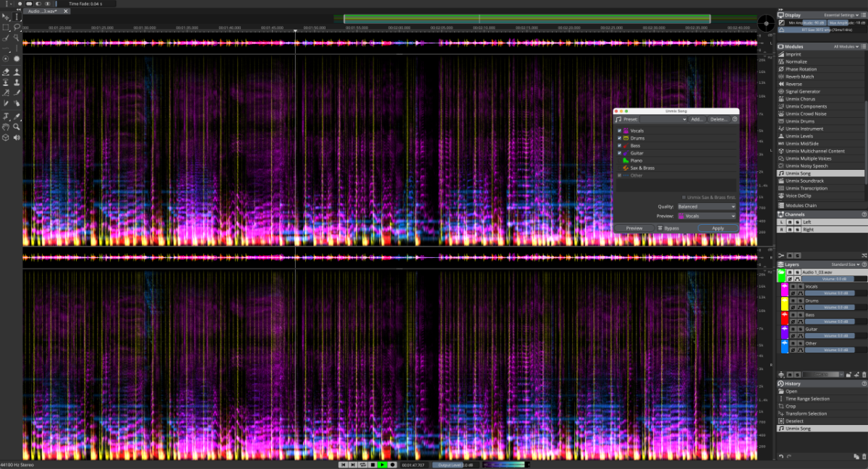Select the Magic Wand tool

(16, 38)
